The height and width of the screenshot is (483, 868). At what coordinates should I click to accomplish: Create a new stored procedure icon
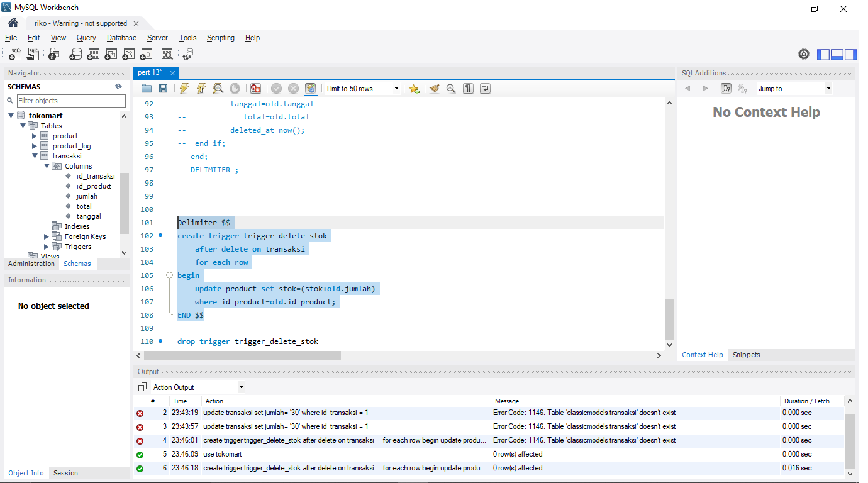coord(128,55)
